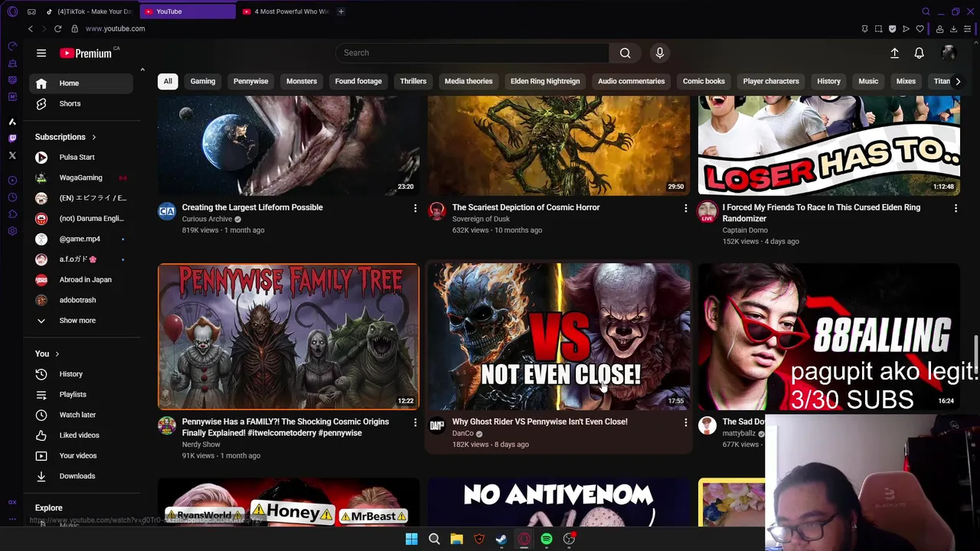The image size is (980, 551).
Task: Select the Found footage filter chip
Action: click(x=358, y=81)
